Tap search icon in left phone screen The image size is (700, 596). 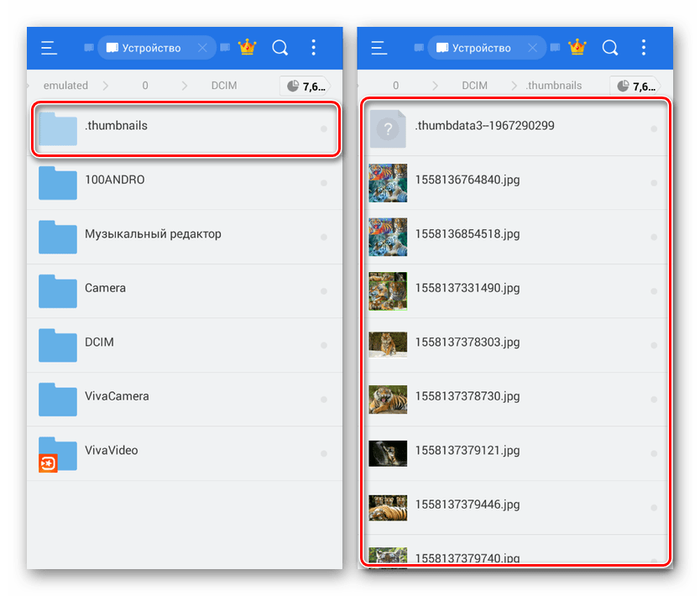[280, 48]
